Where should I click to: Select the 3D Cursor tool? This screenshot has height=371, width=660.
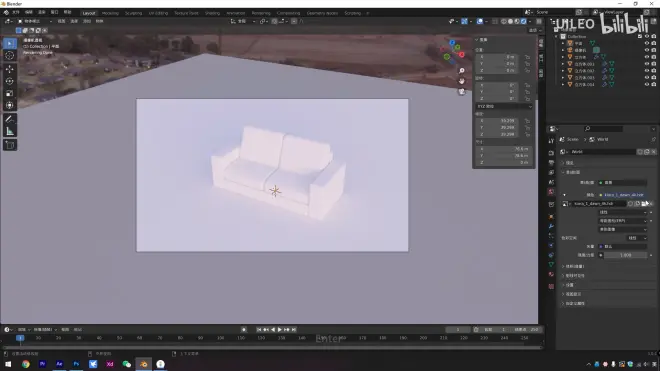10,56
